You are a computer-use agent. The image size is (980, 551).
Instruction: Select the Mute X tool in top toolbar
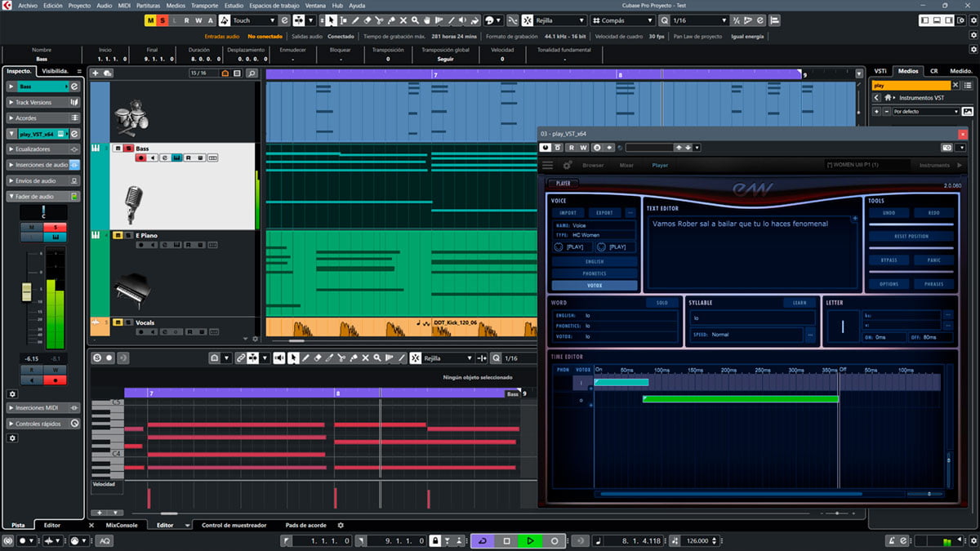403,20
